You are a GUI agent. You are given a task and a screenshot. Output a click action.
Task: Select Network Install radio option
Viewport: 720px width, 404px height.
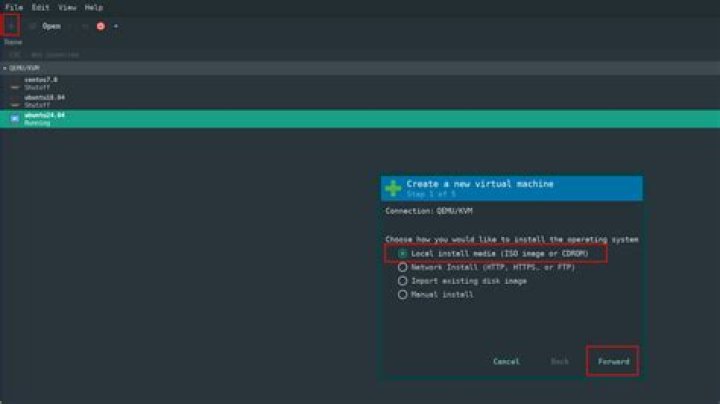pyautogui.click(x=402, y=267)
